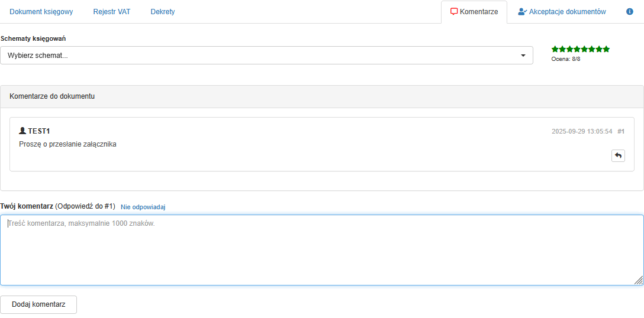The height and width of the screenshot is (318, 644).
Task: Switch to the Dokument księgowy tab
Action: point(41,12)
